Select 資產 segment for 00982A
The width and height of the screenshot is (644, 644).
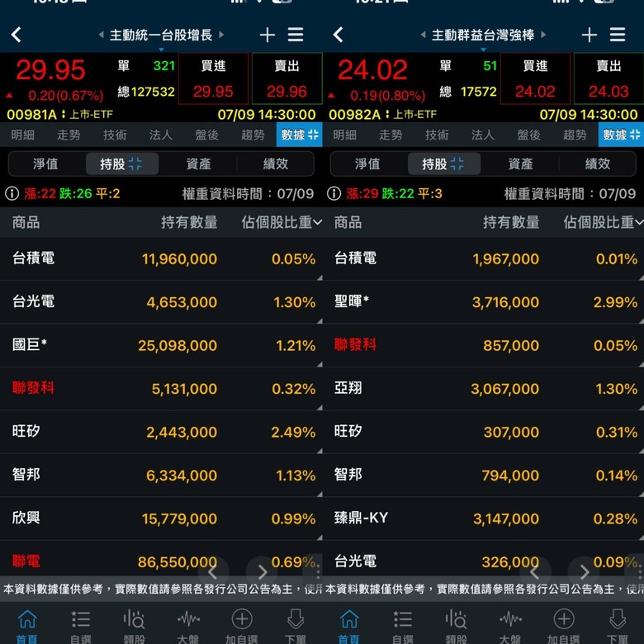click(x=520, y=163)
